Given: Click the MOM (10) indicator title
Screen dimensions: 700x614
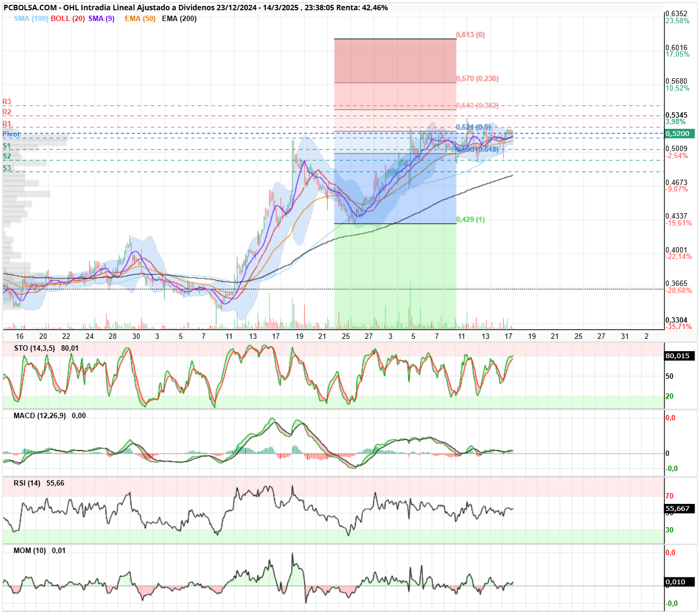Looking at the screenshot, I should tap(30, 551).
